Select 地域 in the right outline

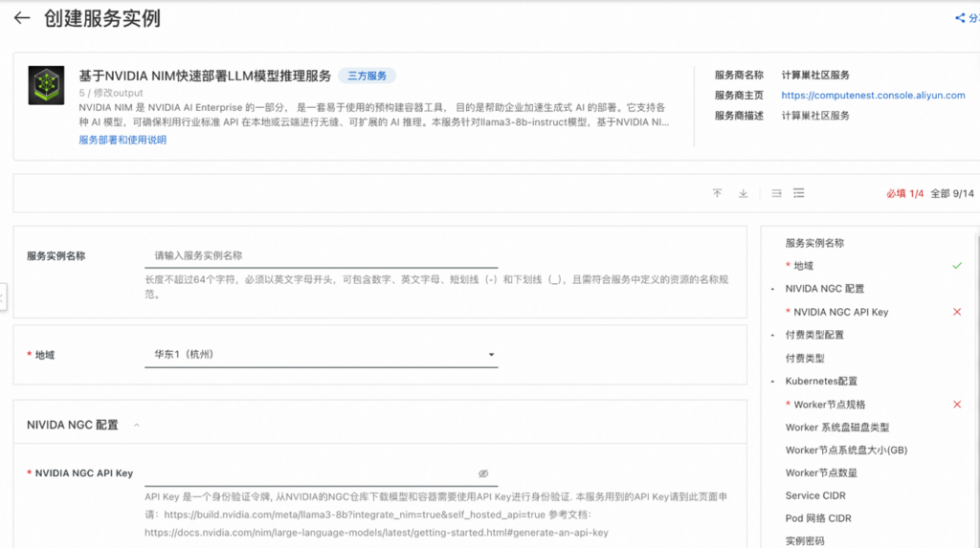[803, 266]
